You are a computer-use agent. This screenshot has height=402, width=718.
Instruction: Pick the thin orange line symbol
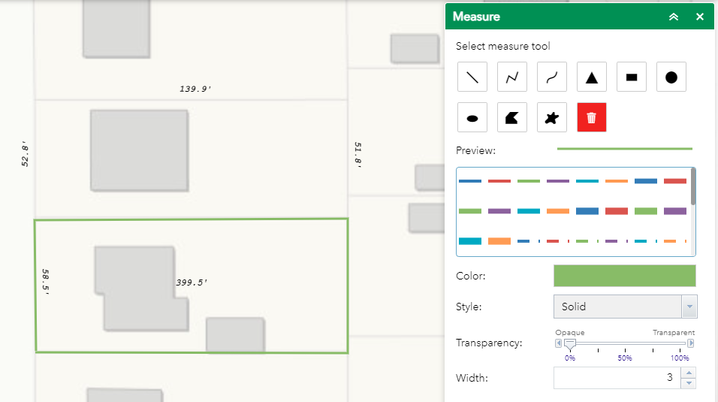pyautogui.click(x=616, y=181)
